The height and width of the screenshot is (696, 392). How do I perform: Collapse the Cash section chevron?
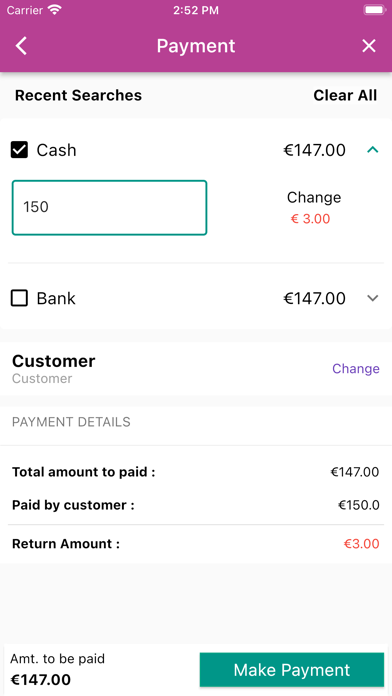click(373, 150)
